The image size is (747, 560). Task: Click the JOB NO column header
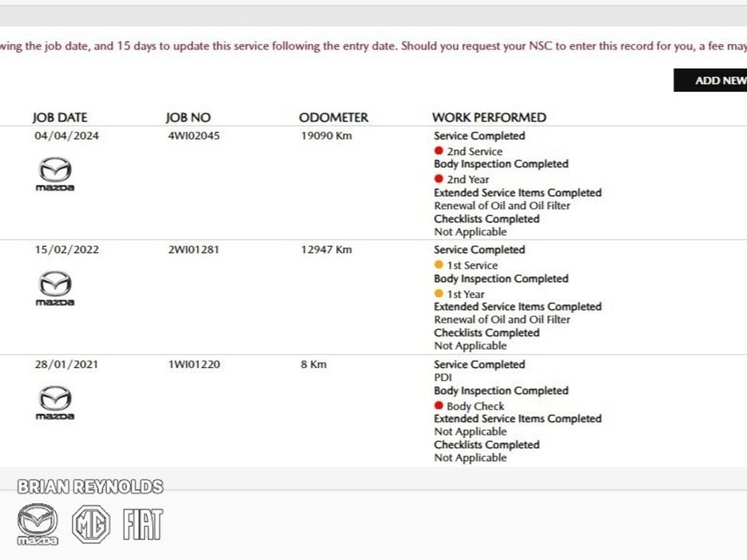[188, 117]
